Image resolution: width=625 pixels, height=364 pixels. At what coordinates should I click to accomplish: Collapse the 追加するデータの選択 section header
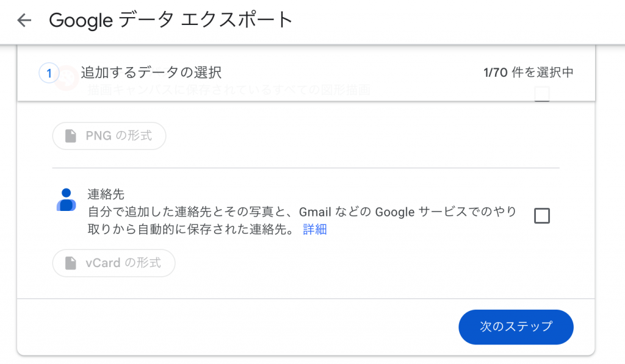[x=306, y=73]
